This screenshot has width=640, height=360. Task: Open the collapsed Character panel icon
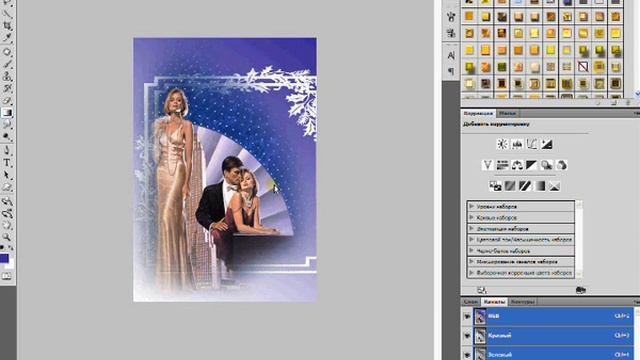point(451,56)
